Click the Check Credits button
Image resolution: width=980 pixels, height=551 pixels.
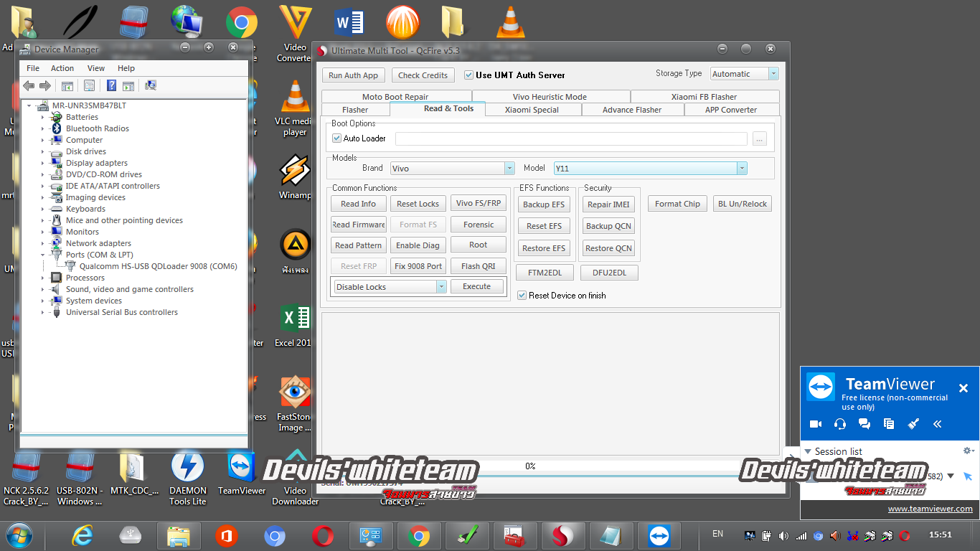423,75
